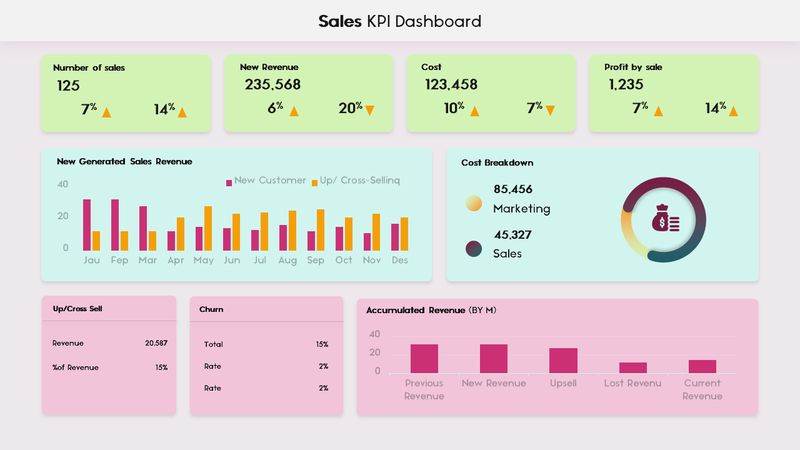The height and width of the screenshot is (450, 800).
Task: Click the Des New Customer pink bar
Action: [395, 237]
